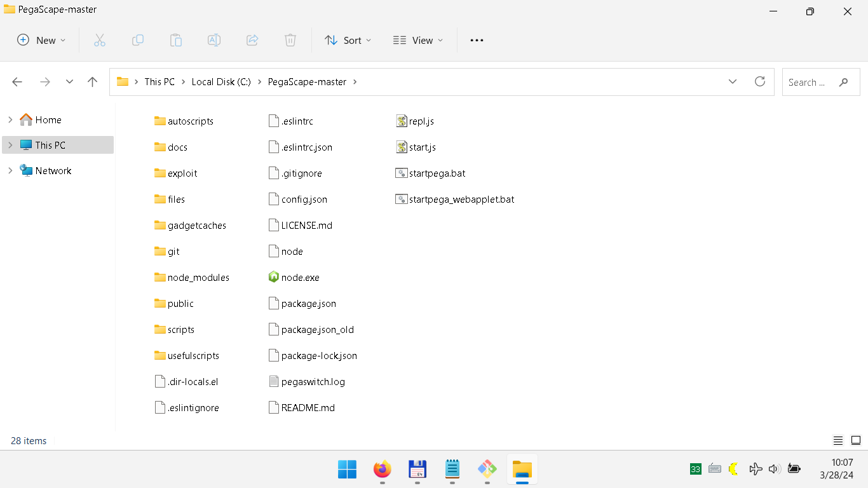Expand address bar history dropdown
The height and width of the screenshot is (488, 868).
coord(733,81)
